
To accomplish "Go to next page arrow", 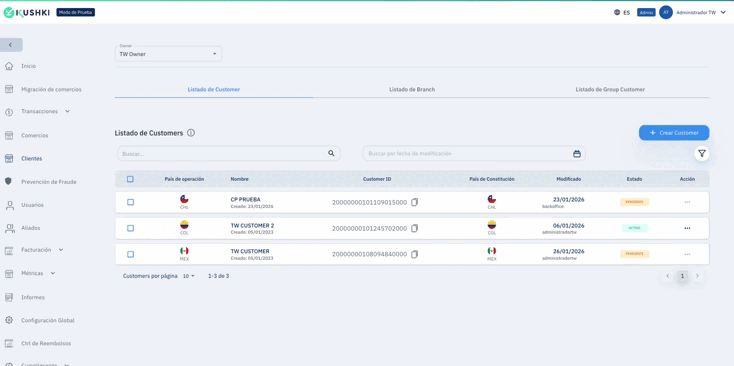I will point(697,276).
